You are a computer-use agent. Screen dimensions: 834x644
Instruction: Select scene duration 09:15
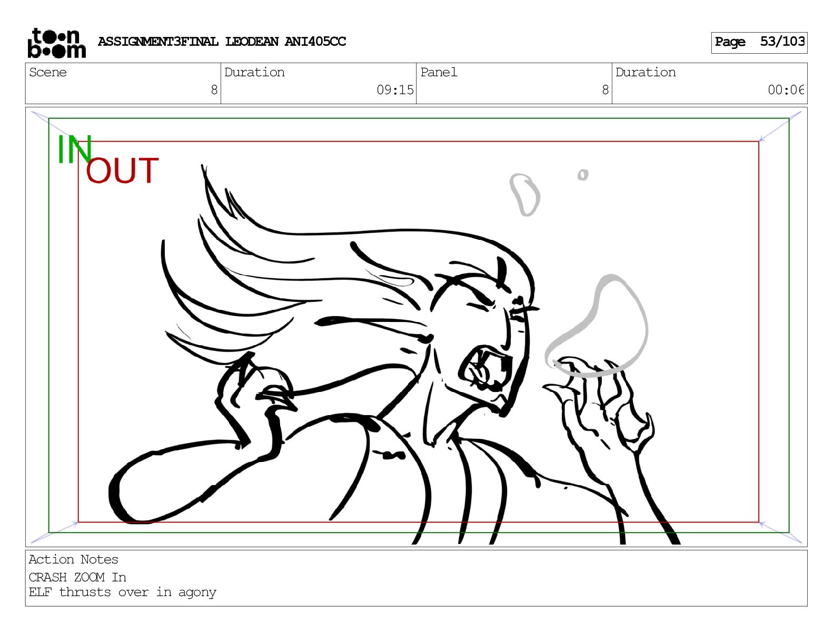point(395,90)
